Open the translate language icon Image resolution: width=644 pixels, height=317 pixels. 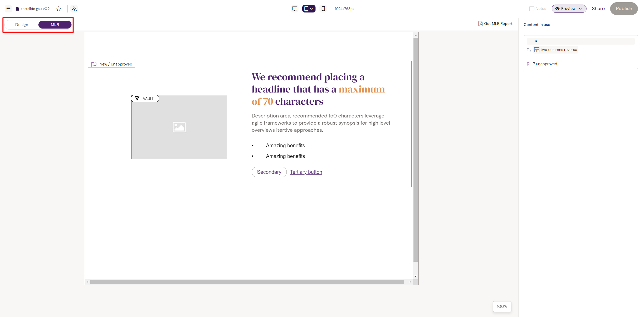pos(74,9)
